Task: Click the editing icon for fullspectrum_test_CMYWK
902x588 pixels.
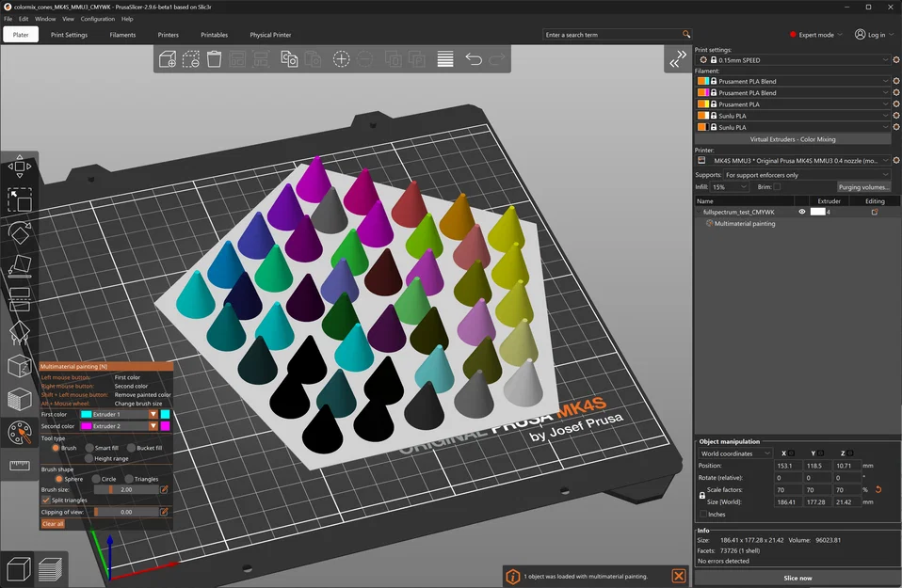Action: [875, 212]
